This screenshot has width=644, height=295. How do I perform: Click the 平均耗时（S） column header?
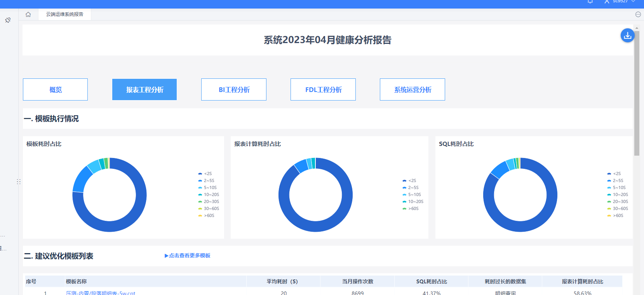click(282, 281)
